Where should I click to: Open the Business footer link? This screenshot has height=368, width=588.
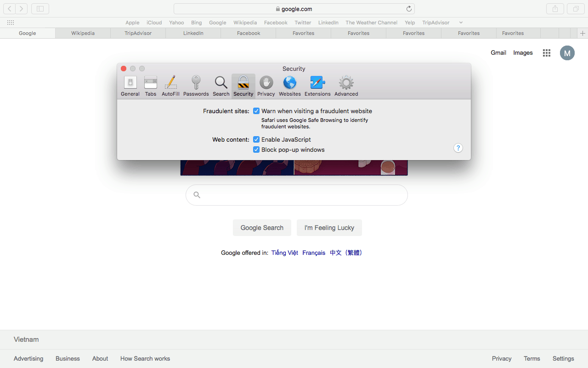[68, 358]
